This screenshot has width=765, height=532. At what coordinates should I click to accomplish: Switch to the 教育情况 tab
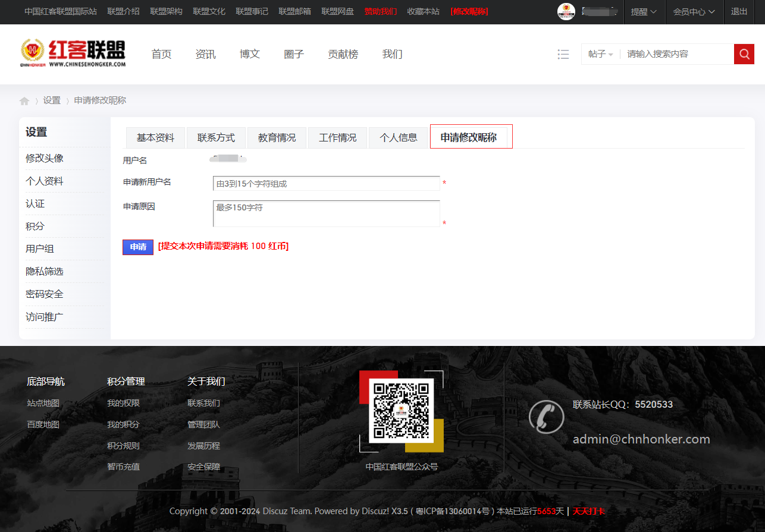(x=277, y=138)
